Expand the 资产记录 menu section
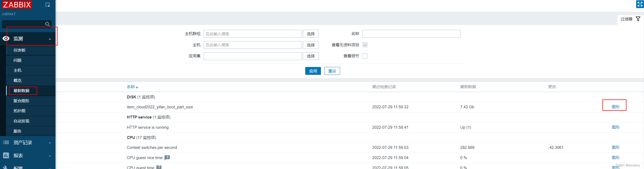The image size is (644, 169). click(x=50, y=143)
